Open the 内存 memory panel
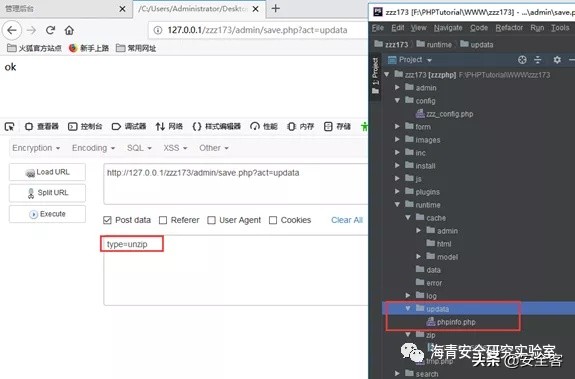This screenshot has width=575, height=379. [x=301, y=127]
